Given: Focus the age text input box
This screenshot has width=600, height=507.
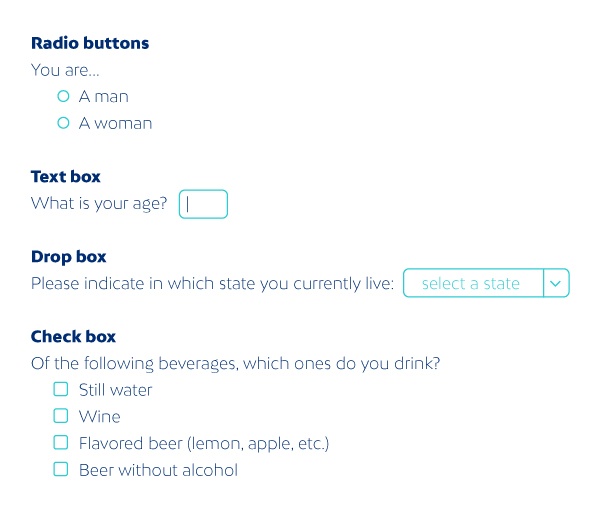Looking at the screenshot, I should click(x=203, y=204).
